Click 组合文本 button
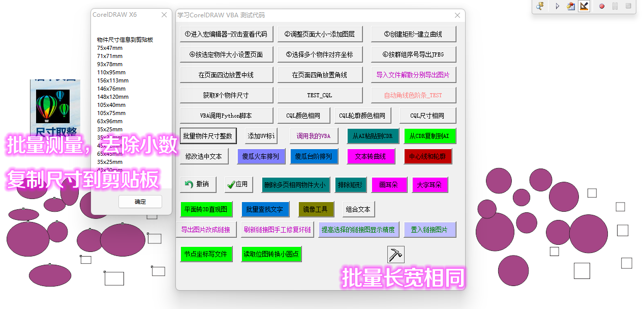Screen dimensions: 644x309 point(359,209)
